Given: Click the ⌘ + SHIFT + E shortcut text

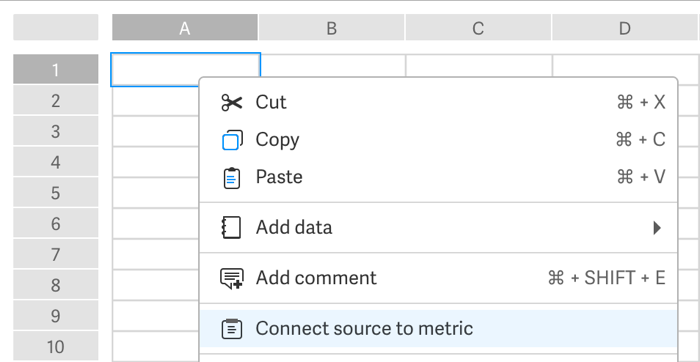Looking at the screenshot, I should [607, 278].
